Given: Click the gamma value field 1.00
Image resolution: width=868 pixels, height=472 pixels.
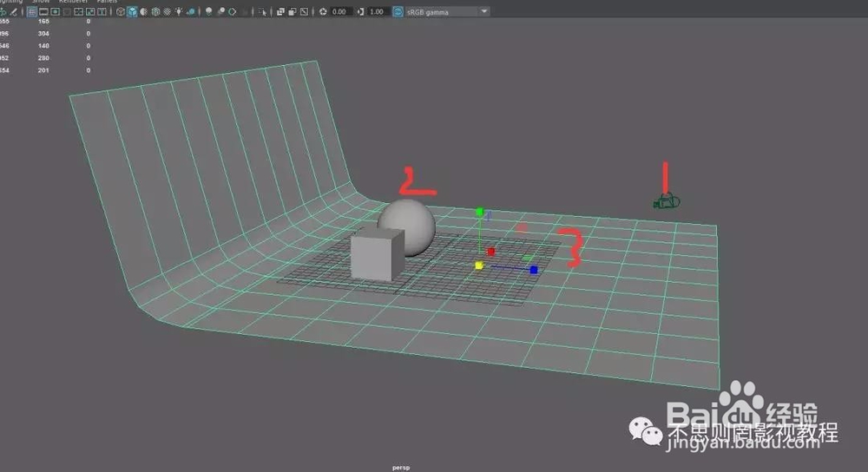Looking at the screenshot, I should coord(378,11).
